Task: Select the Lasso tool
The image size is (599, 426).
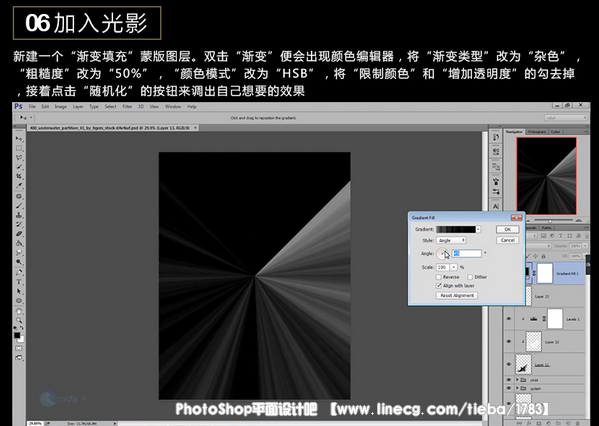Action: tap(19, 157)
